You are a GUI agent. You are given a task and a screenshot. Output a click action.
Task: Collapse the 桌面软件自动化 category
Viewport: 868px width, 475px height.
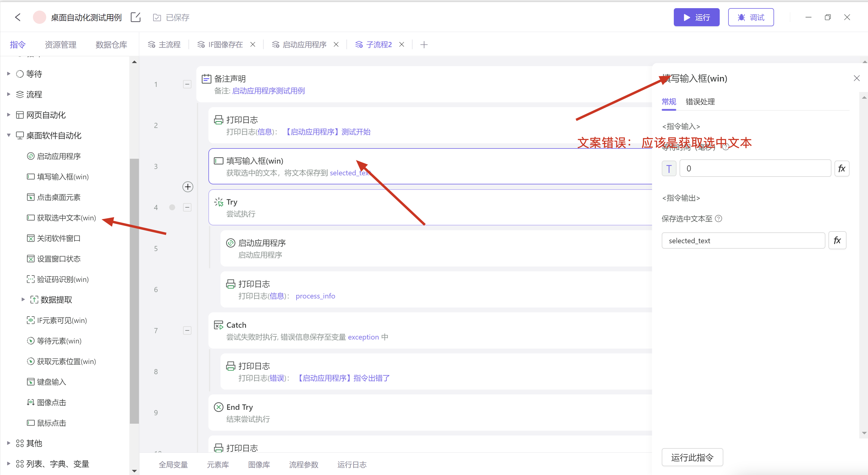point(9,135)
